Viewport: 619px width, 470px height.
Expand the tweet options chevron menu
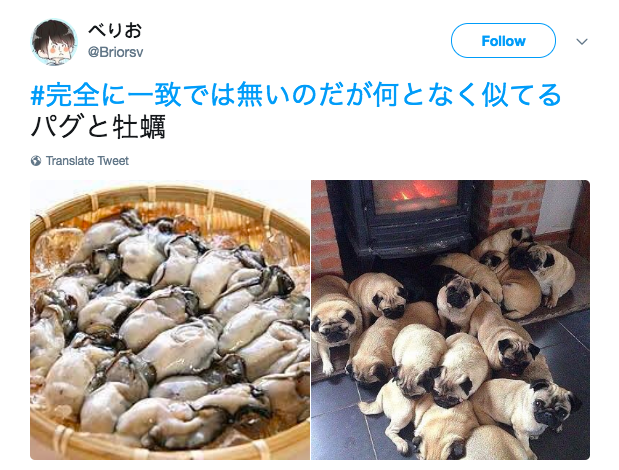[582, 41]
